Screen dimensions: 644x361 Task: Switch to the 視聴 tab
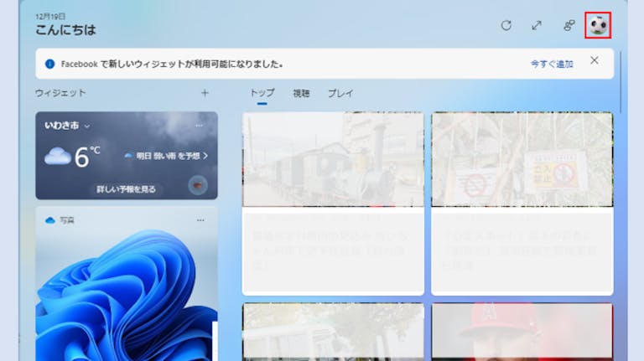coord(301,93)
